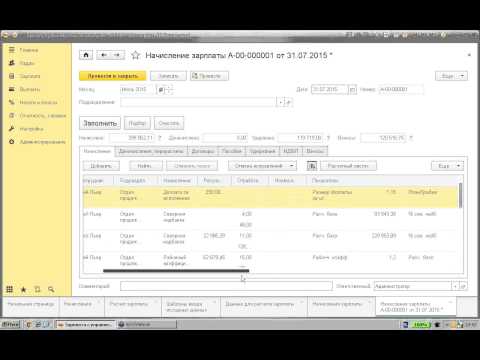This screenshot has height=360, width=480.
Task: Open the history icon at sidebar bottom
Action: pyautogui.click(x=37, y=289)
